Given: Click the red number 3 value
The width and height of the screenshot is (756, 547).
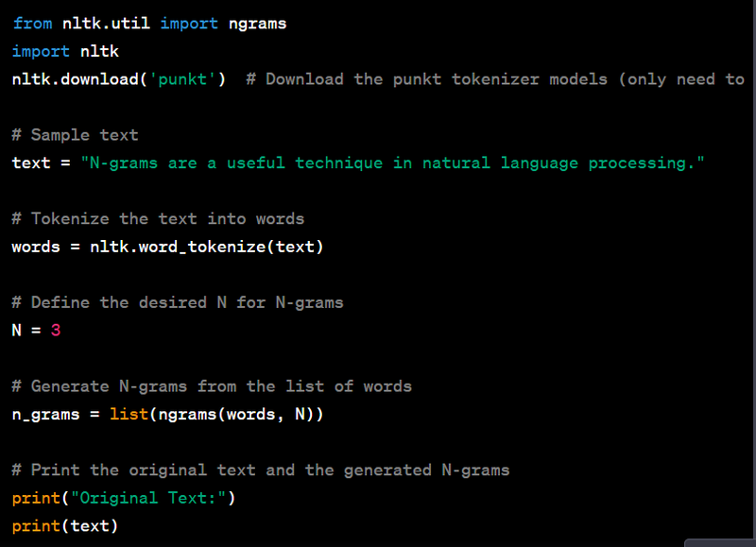Looking at the screenshot, I should [x=56, y=331].
